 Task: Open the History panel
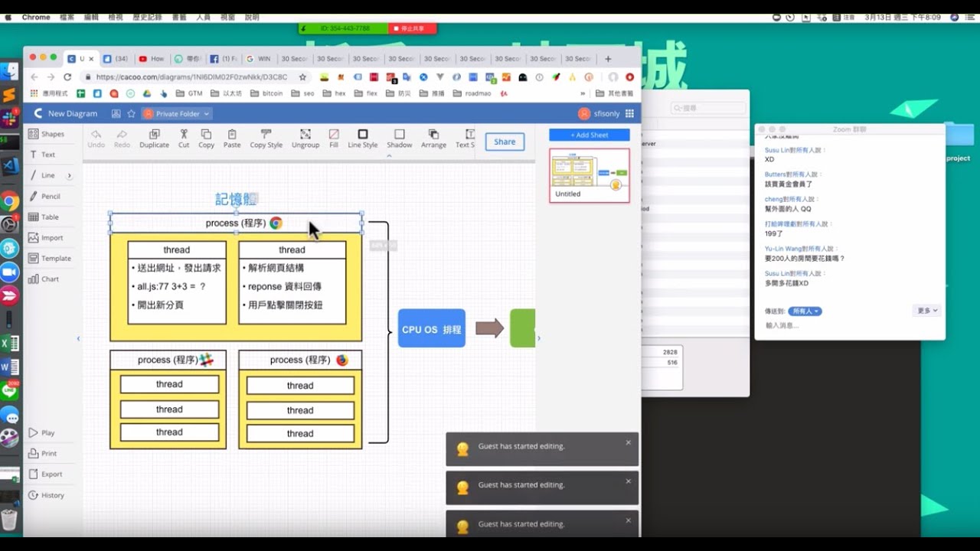(x=46, y=495)
